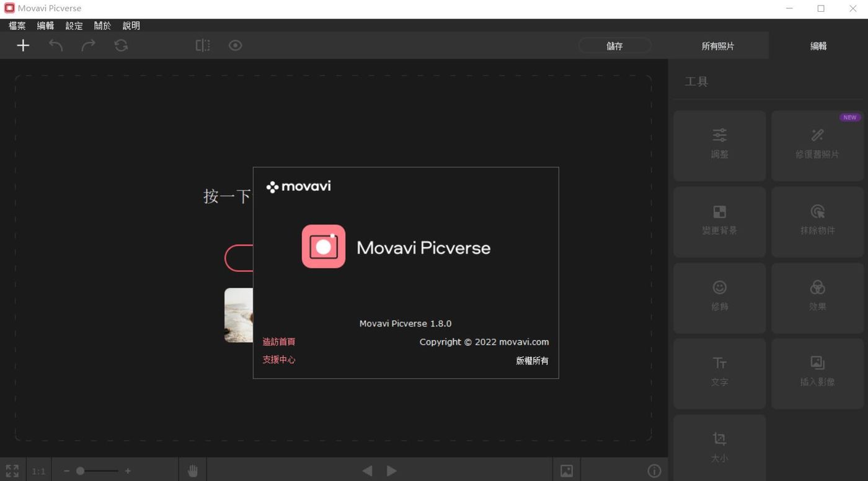Open the 編輯 menu in the menu bar
Image resolution: width=868 pixels, height=481 pixels.
point(45,25)
